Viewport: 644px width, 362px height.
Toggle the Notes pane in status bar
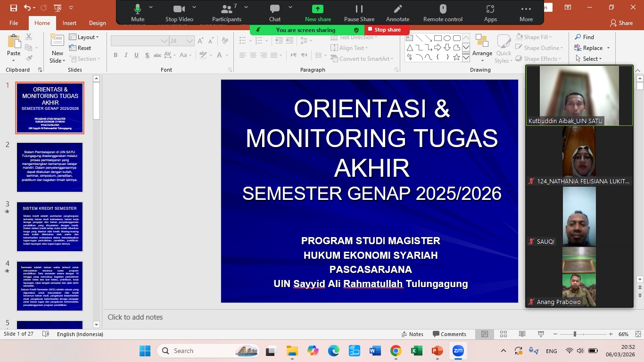412,334
